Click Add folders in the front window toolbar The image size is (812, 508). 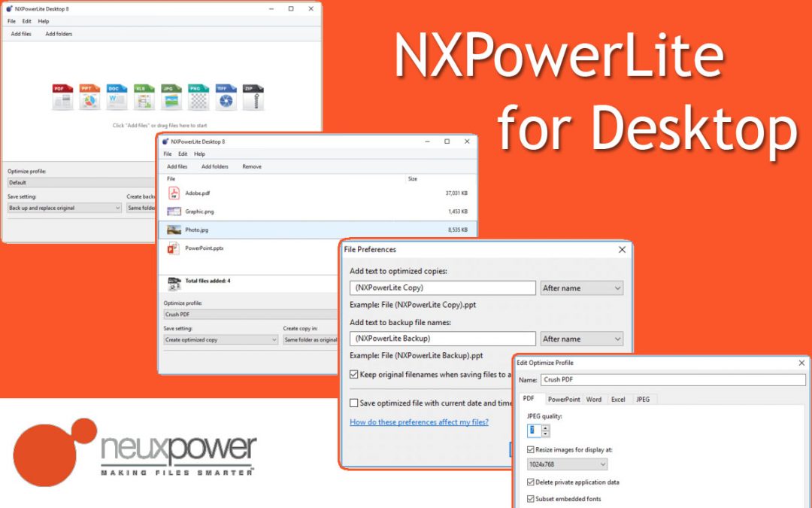215,166
